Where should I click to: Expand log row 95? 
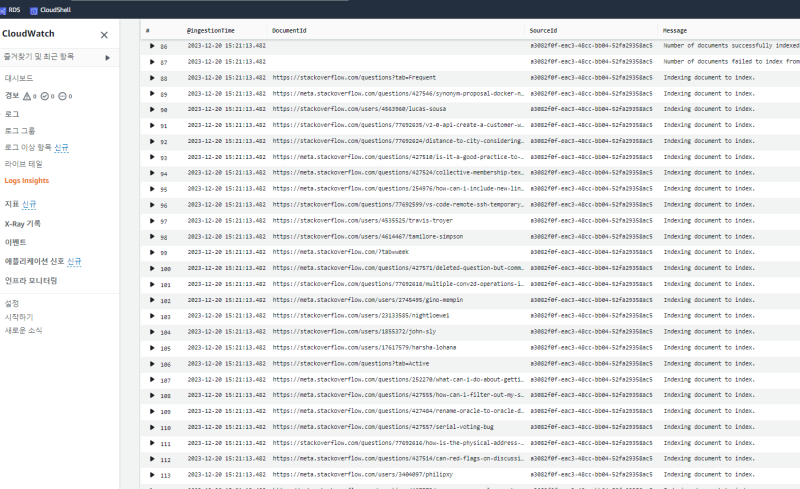tap(152, 189)
